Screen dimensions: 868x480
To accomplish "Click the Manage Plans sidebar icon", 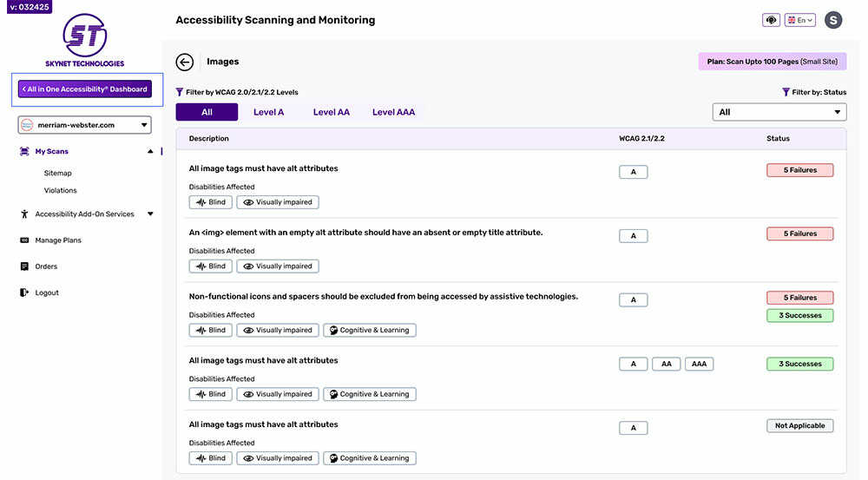I will (24, 240).
